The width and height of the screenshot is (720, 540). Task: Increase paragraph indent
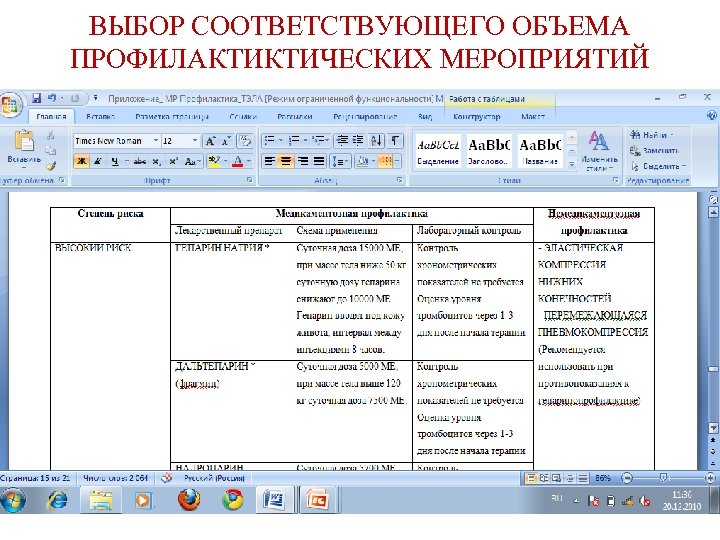point(358,141)
